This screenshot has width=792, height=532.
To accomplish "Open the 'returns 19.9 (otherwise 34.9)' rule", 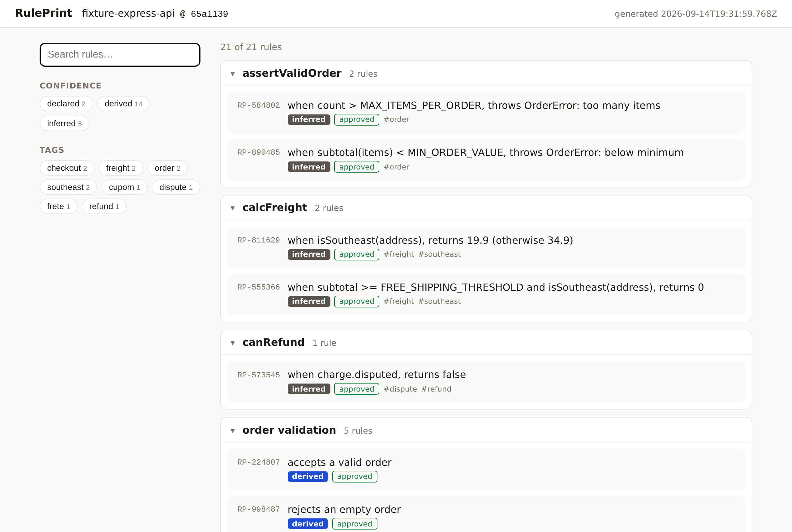I will click(x=430, y=240).
